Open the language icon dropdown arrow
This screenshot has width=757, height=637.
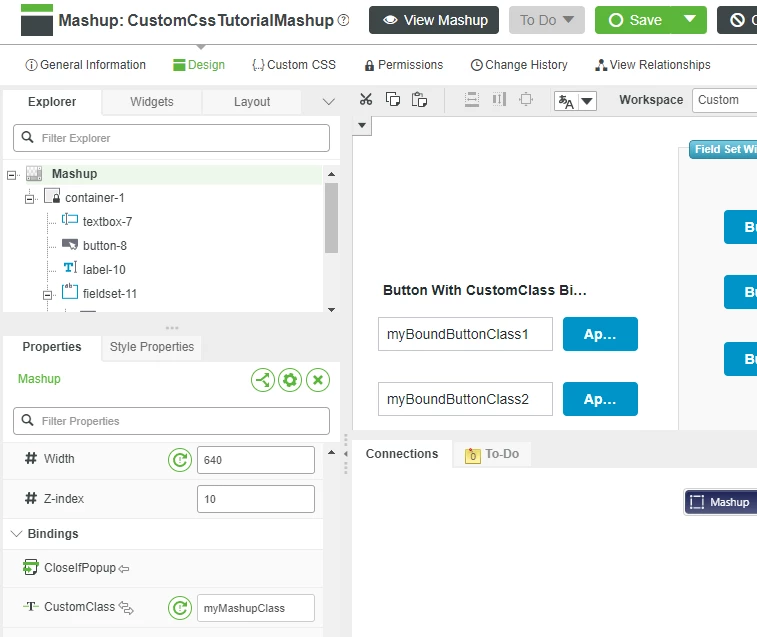[x=587, y=101]
